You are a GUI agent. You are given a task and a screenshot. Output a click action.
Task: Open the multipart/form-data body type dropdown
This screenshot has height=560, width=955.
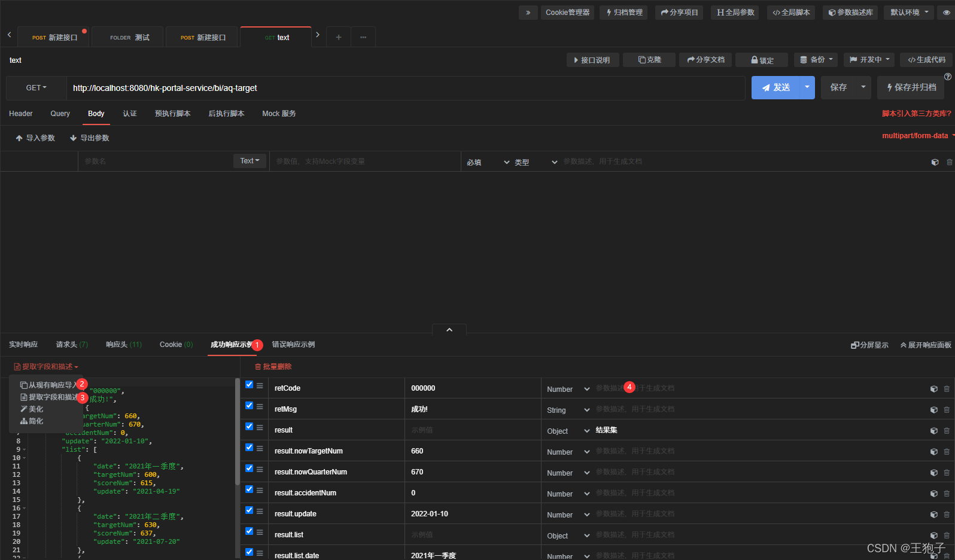918,136
